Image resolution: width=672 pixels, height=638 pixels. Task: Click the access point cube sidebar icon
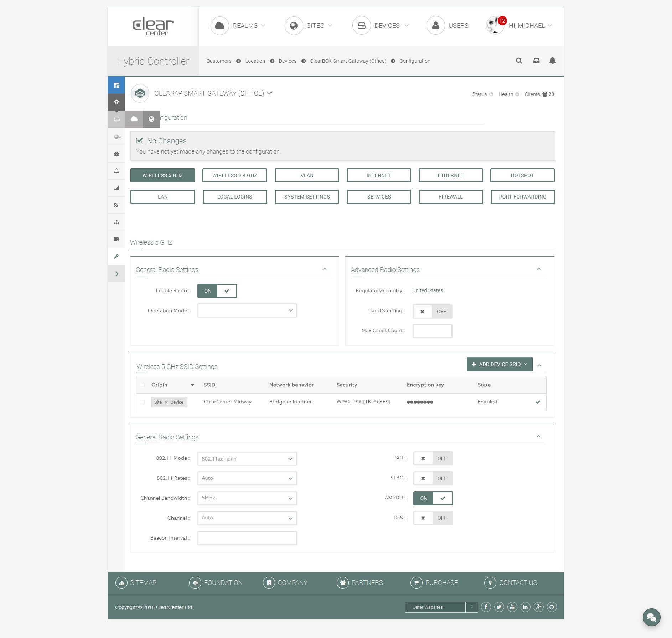(117, 102)
